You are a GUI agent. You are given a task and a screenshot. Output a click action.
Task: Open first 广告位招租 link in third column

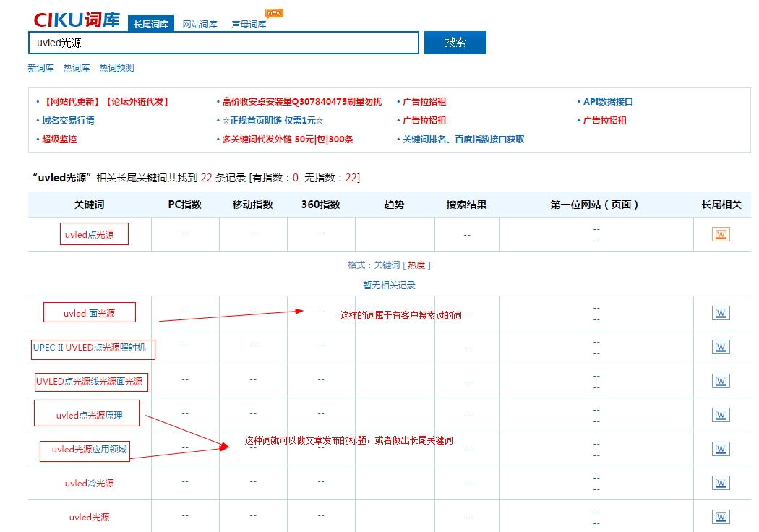coord(424,102)
